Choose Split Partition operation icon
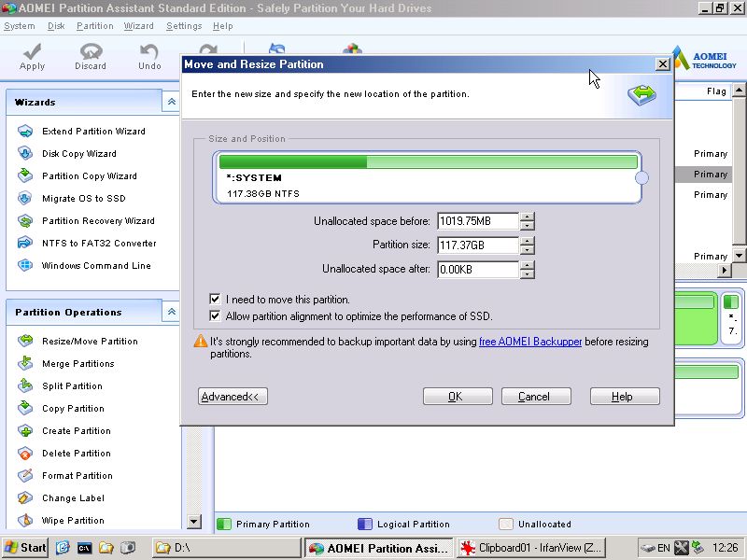 click(25, 385)
